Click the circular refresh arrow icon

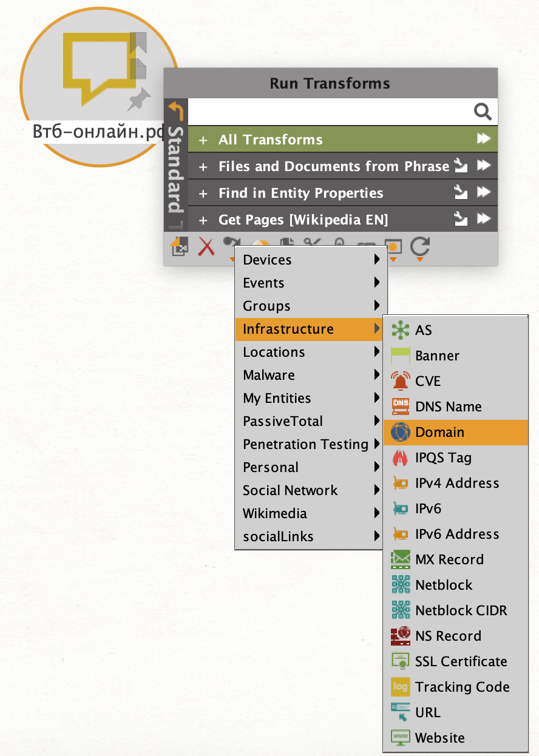tap(420, 246)
